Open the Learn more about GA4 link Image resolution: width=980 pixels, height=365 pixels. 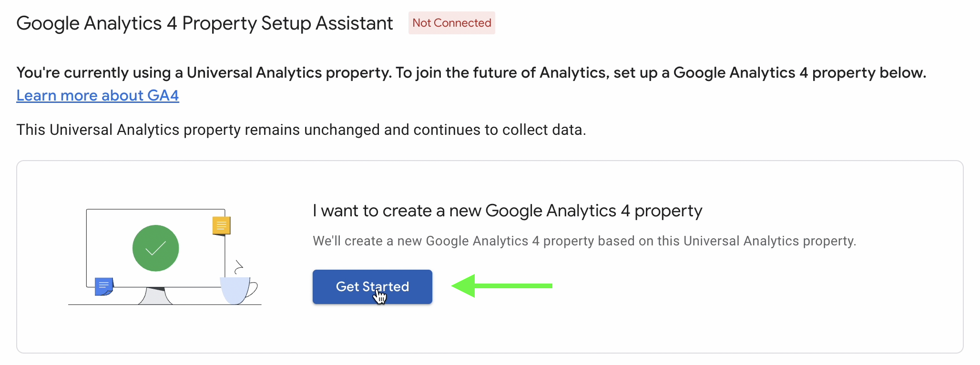tap(98, 95)
